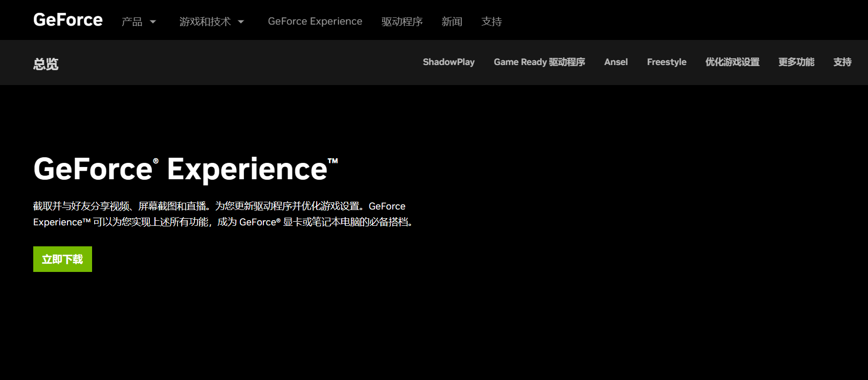The height and width of the screenshot is (380, 868).
Task: Expand the 游戏和技术 dropdown arrow
Action: click(x=241, y=22)
